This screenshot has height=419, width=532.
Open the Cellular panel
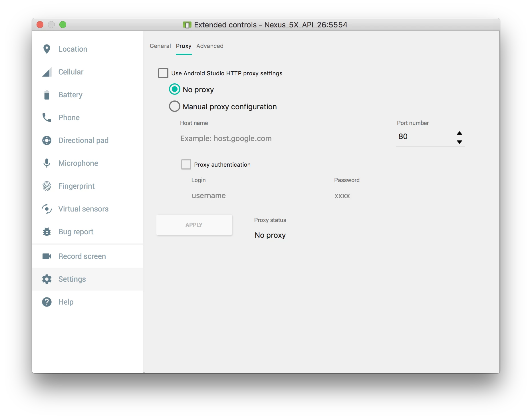87,72
